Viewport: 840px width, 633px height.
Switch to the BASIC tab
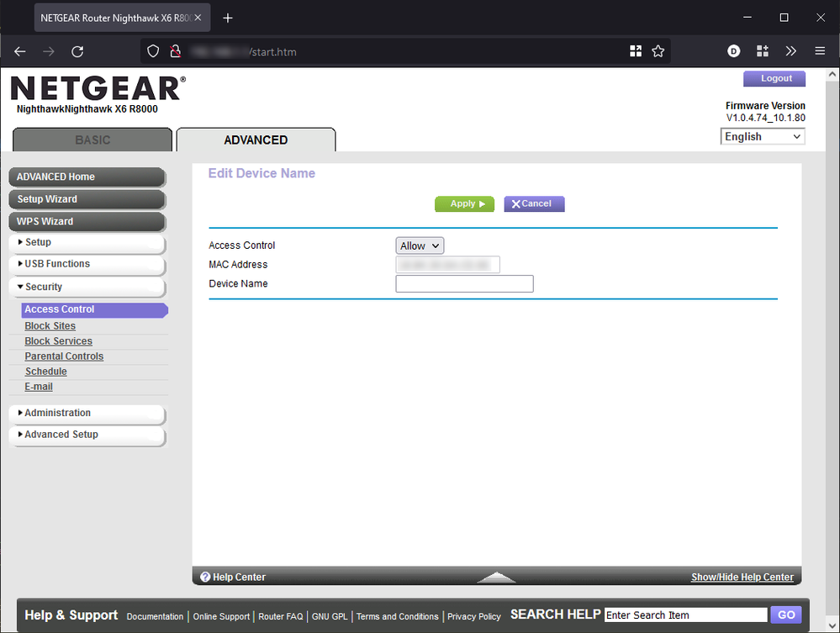click(x=92, y=140)
